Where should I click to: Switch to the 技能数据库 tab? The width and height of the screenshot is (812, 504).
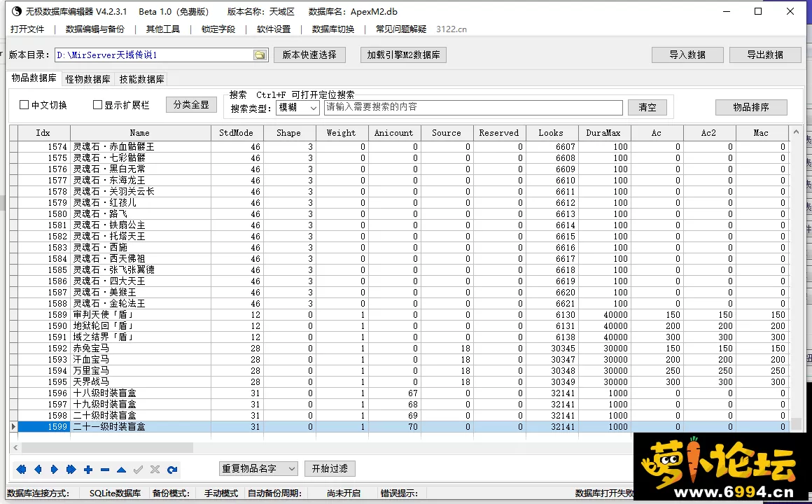tap(141, 79)
